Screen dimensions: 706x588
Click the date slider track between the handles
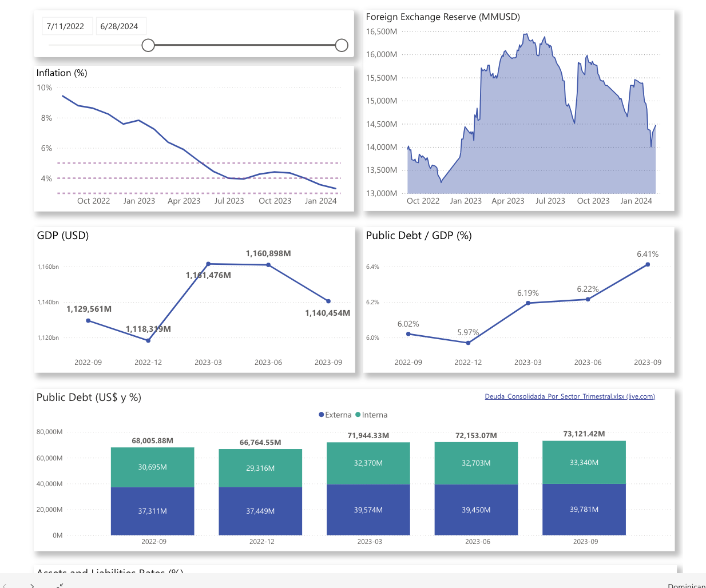click(245, 45)
